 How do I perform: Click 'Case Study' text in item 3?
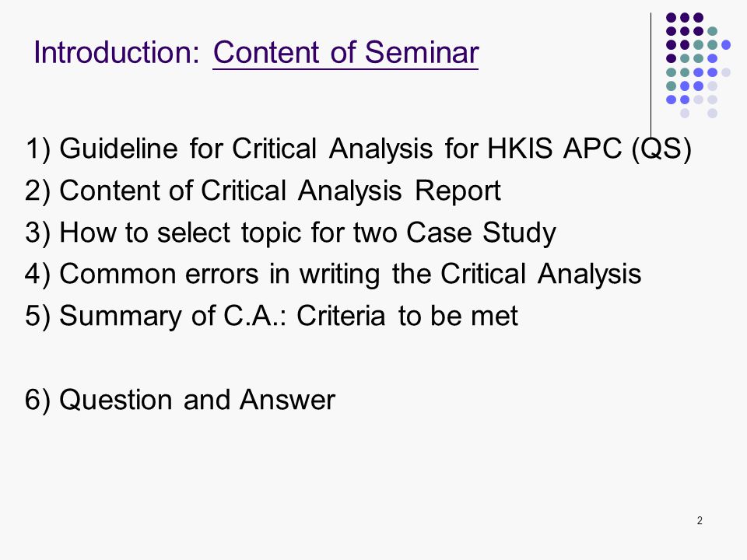coord(481,233)
